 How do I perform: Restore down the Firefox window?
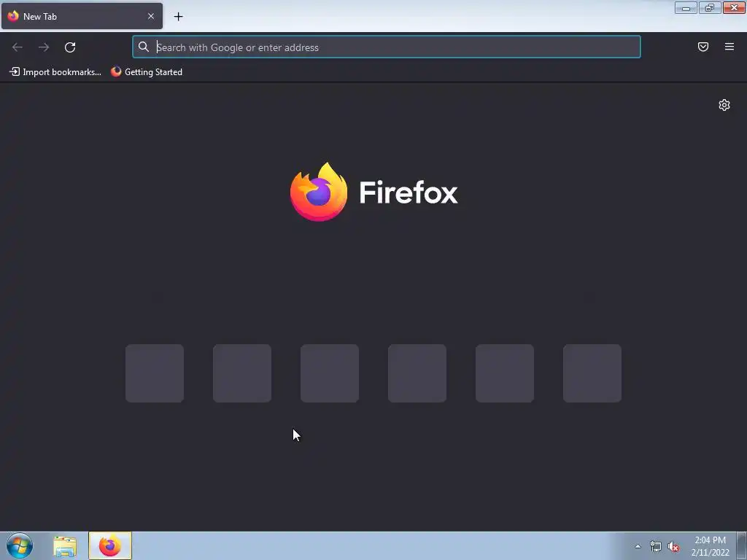[709, 7]
